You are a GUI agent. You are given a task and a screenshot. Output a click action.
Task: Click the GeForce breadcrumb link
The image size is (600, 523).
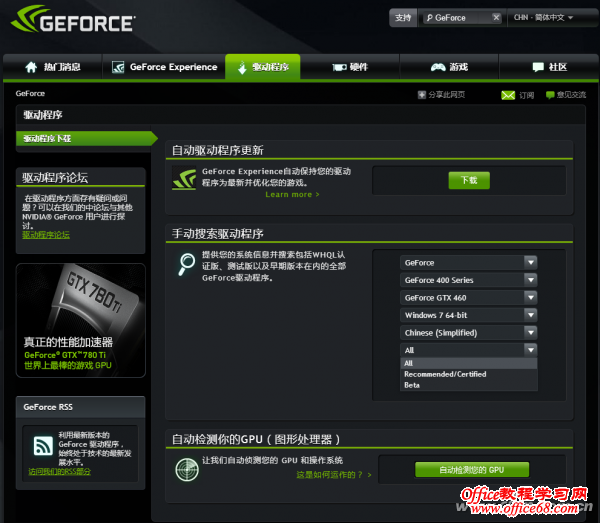(30, 93)
